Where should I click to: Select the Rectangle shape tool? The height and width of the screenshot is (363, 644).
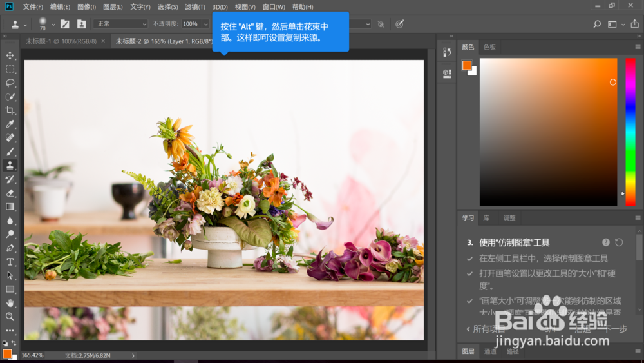(x=10, y=289)
